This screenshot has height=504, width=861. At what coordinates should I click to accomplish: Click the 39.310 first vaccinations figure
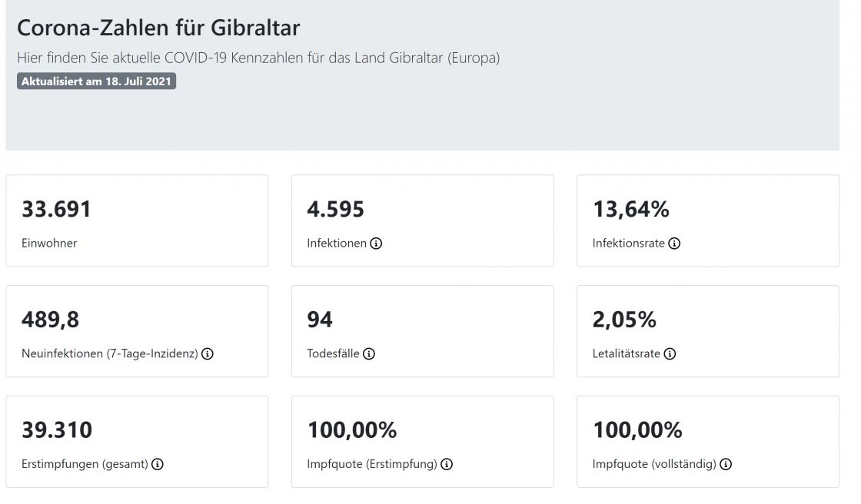click(57, 430)
